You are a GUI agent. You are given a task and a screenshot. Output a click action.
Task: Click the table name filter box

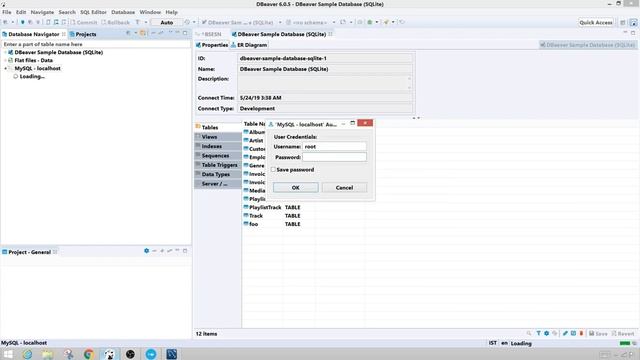coord(96,44)
